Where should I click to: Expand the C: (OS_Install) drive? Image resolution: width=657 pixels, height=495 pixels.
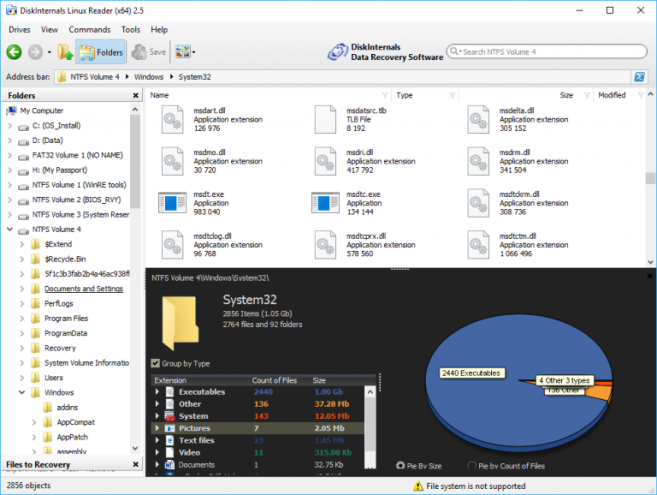10,125
